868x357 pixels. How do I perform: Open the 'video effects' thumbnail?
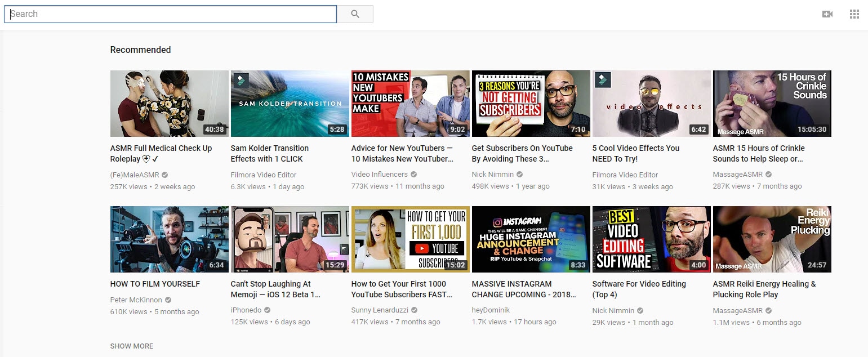[652, 104]
